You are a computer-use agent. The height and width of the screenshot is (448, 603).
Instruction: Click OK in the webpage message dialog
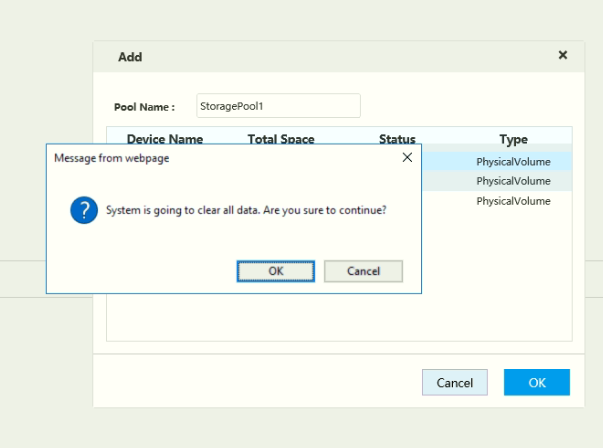pos(276,271)
